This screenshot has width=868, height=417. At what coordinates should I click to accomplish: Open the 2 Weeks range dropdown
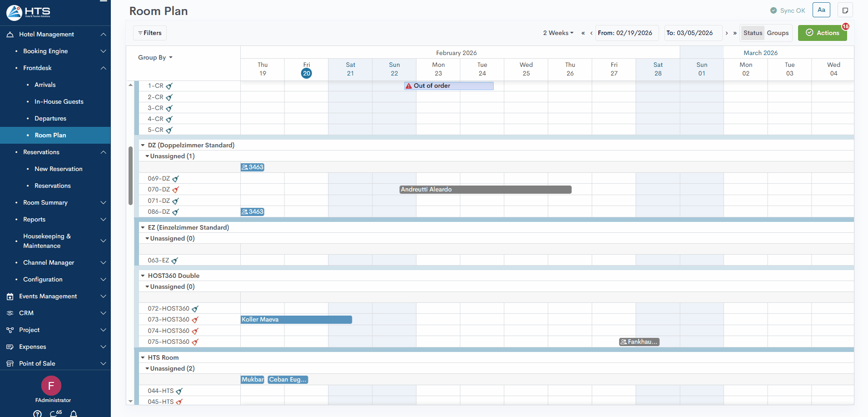558,33
